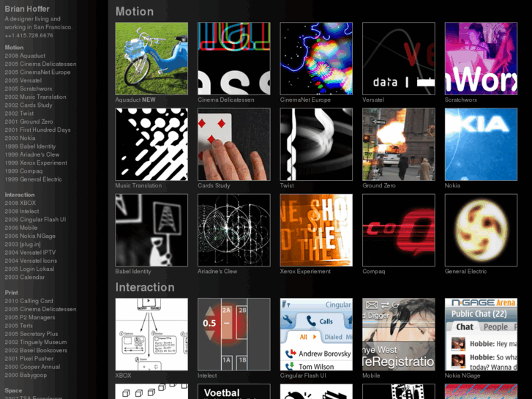
Task: Select 2006 Mobile in sidebar
Action: click(21, 228)
